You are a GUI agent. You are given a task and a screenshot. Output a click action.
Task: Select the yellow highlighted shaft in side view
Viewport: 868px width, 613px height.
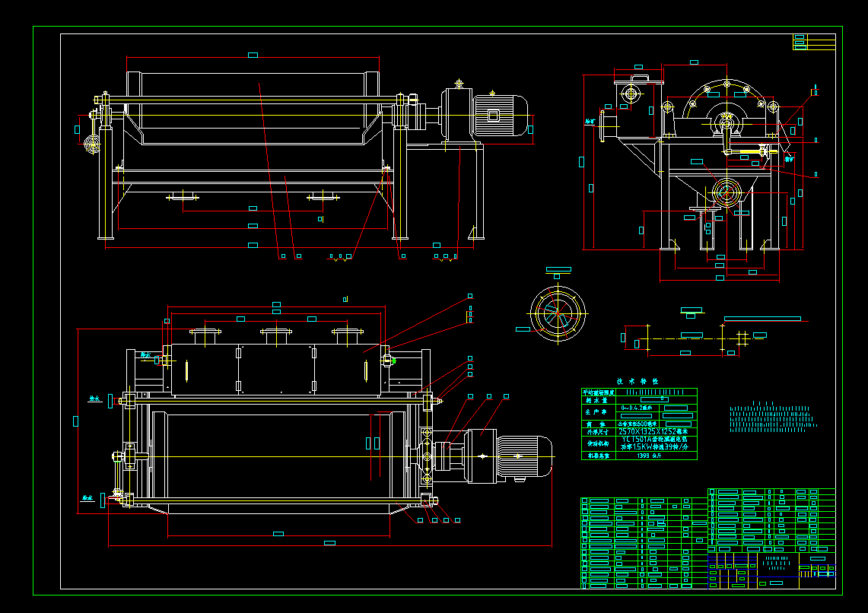click(x=749, y=150)
